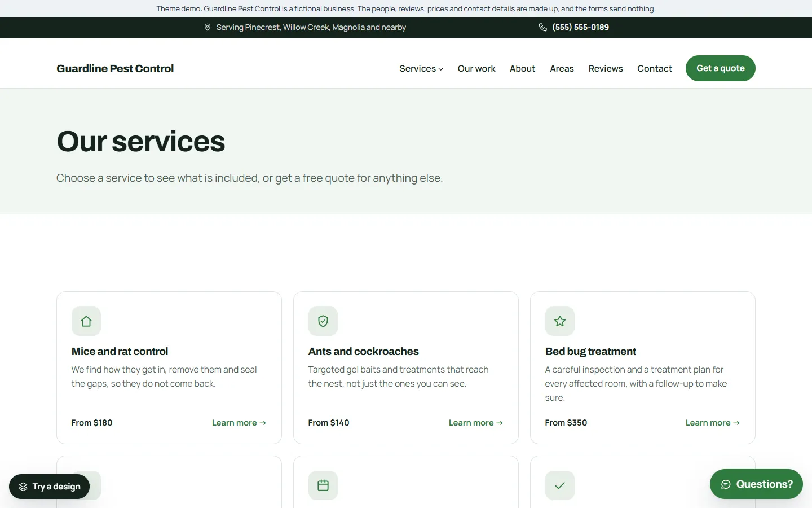The height and width of the screenshot is (508, 812).
Task: Click the calendar icon on the lower middle card
Action: pyautogui.click(x=323, y=485)
